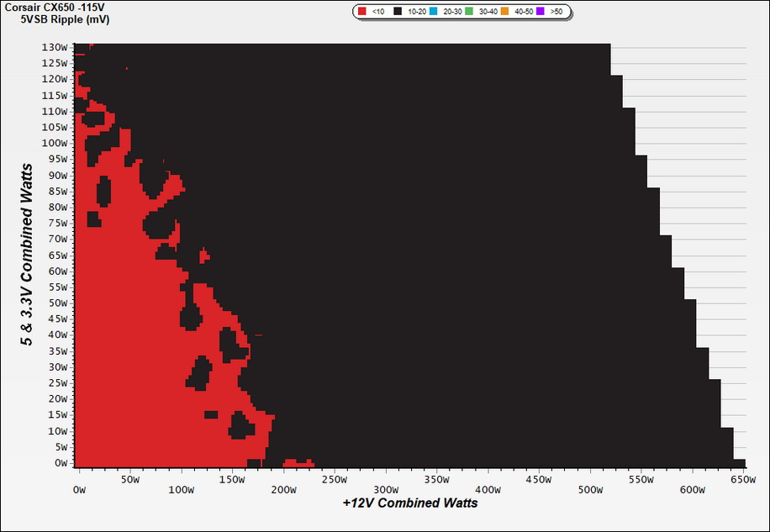Click the purple >50 legend swatch
The image size is (770, 532).
point(541,11)
